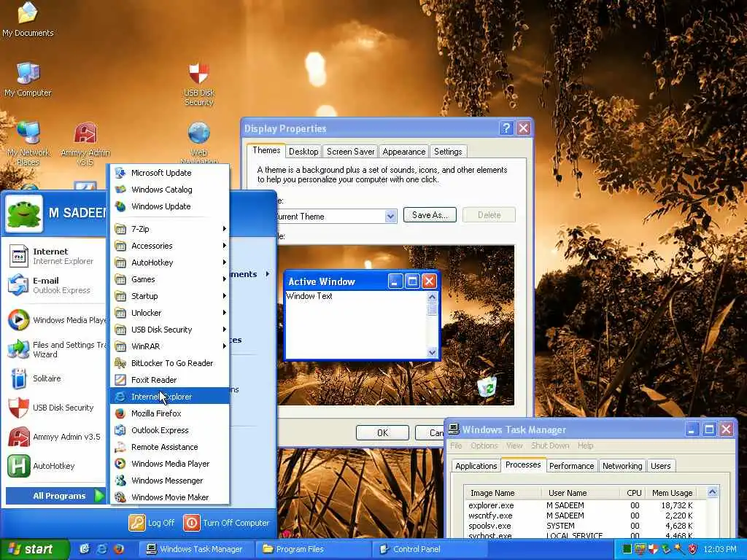Open Windows Media Player from All Programs list
Viewport: 747px width, 560px height.
[170, 464]
